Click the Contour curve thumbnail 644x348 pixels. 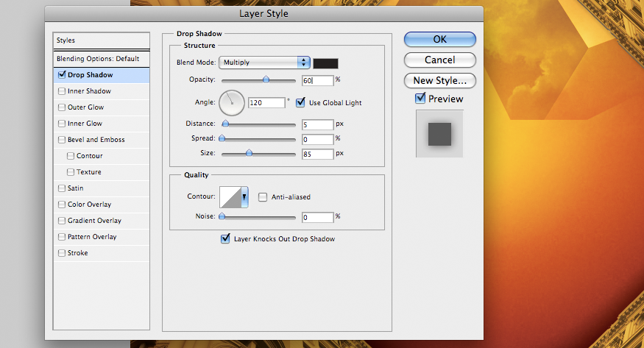point(230,197)
